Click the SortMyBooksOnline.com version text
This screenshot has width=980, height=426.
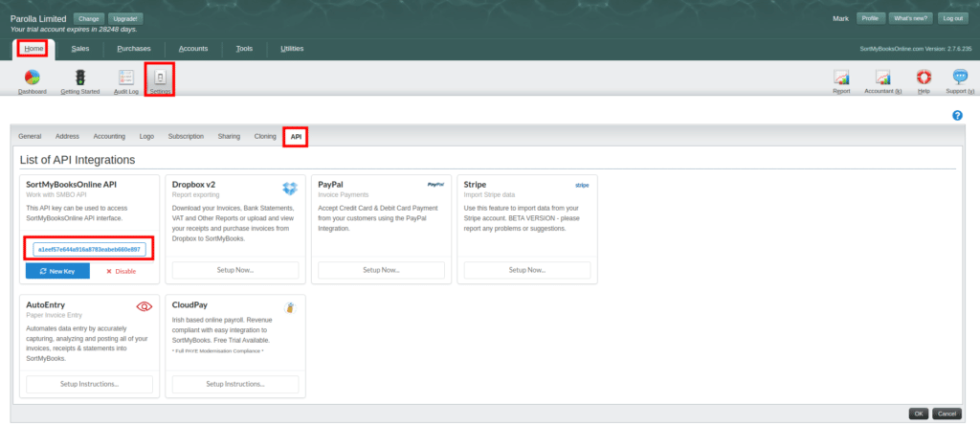(916, 48)
